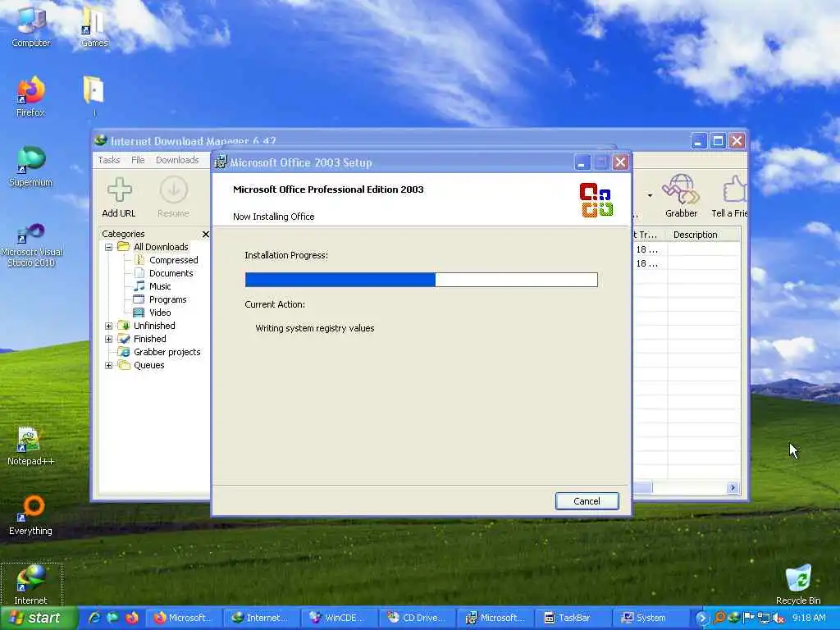Image resolution: width=840 pixels, height=630 pixels.
Task: Click Tell a Friend thumbs-up icon
Action: [x=734, y=189]
